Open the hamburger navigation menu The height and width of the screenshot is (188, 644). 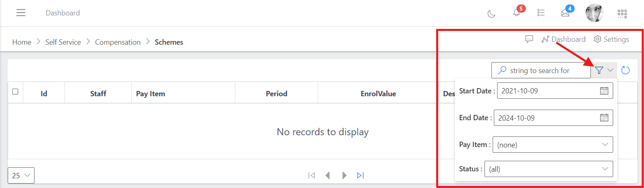coord(21,13)
